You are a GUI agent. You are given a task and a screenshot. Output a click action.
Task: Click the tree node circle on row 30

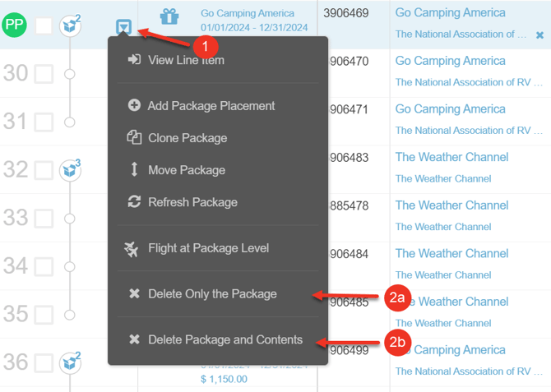coord(70,74)
